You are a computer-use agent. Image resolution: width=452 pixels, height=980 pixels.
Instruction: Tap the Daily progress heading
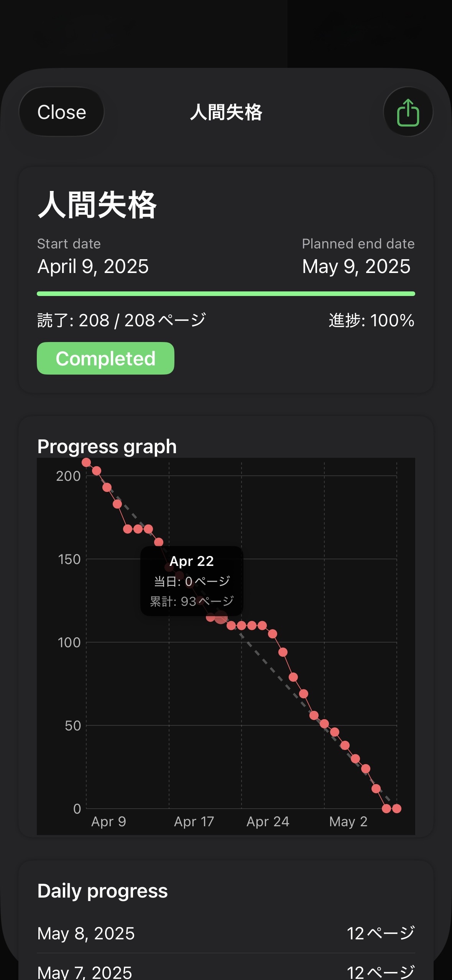[x=102, y=891]
